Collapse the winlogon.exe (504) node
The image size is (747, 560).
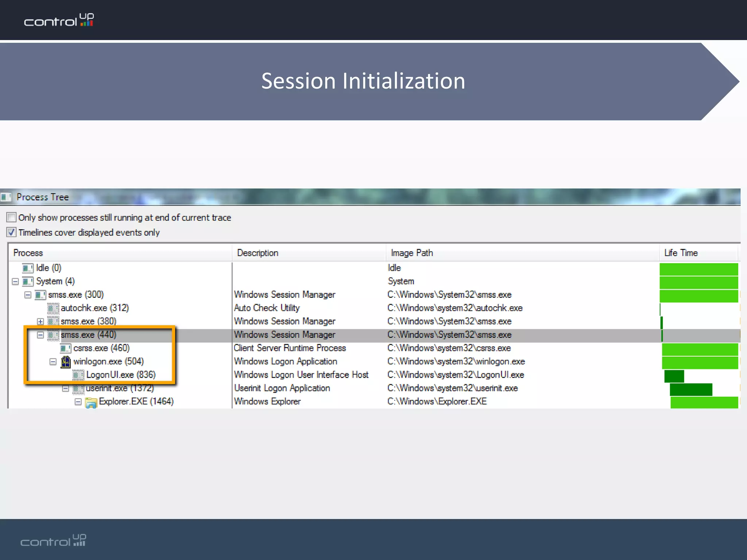pos(53,362)
